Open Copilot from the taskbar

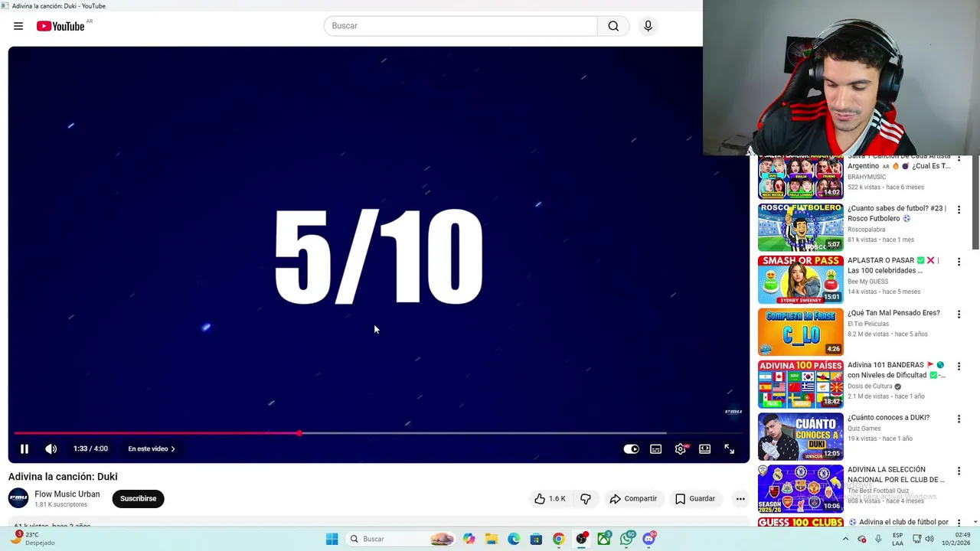point(469,539)
